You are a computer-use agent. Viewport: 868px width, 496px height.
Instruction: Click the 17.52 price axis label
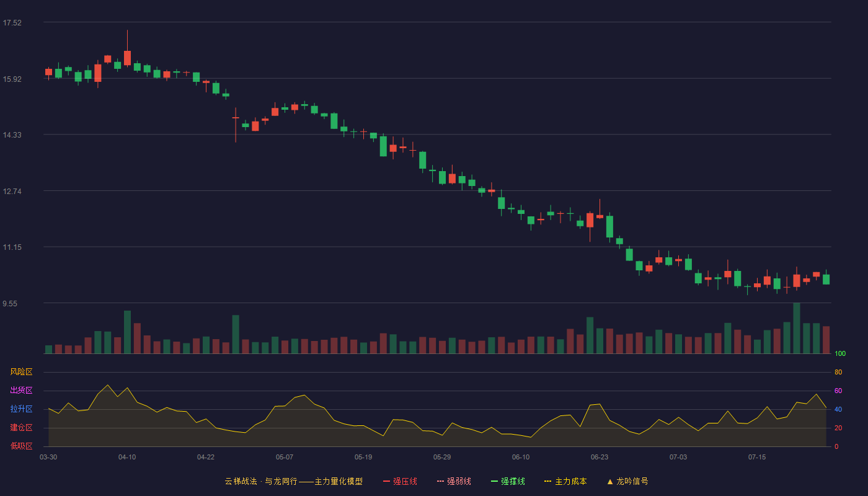pos(12,23)
